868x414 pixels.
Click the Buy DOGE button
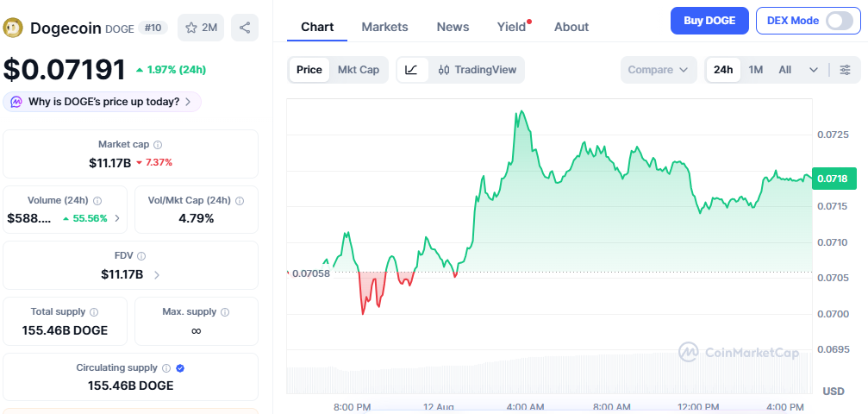pyautogui.click(x=709, y=21)
